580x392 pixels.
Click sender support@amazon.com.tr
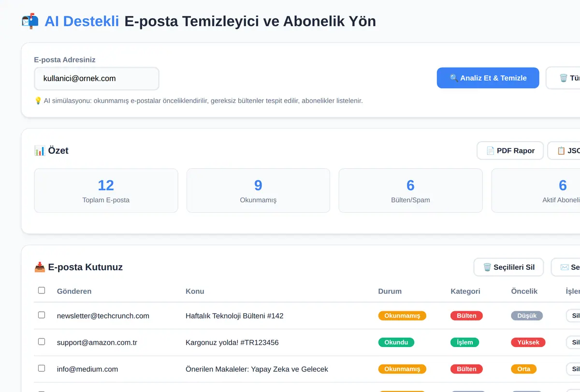click(97, 342)
